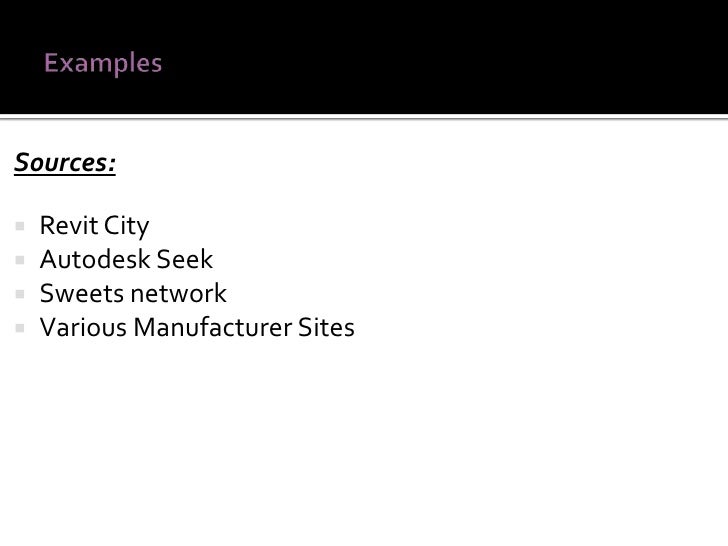Viewport: 728px width, 546px height.
Task: Click the word Revit
Action: coord(69,226)
